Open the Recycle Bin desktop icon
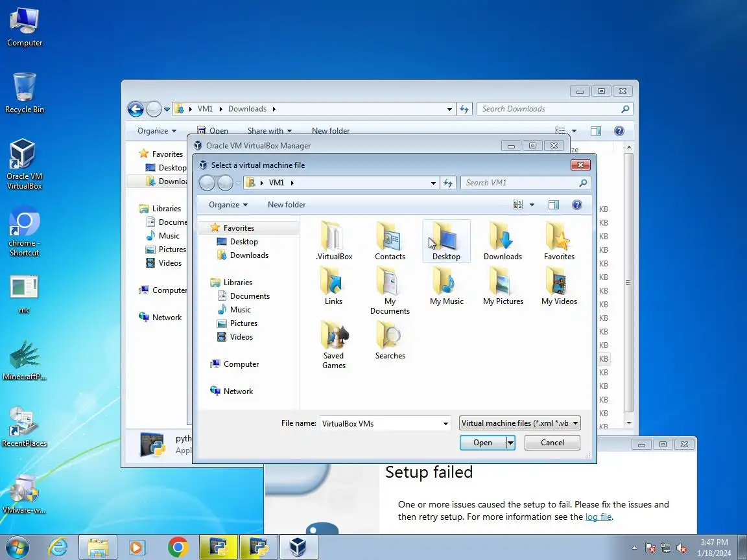 tap(24, 93)
